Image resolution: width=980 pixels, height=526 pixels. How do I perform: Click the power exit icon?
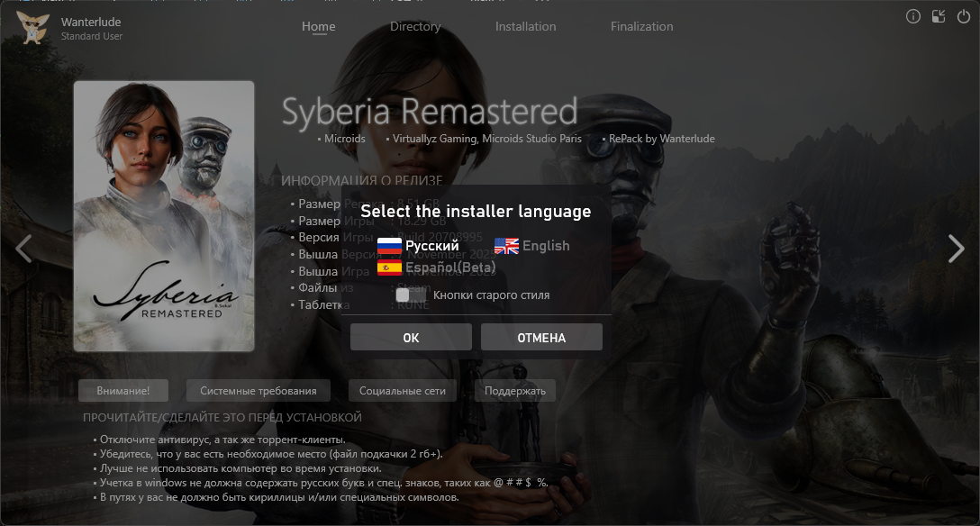964,17
